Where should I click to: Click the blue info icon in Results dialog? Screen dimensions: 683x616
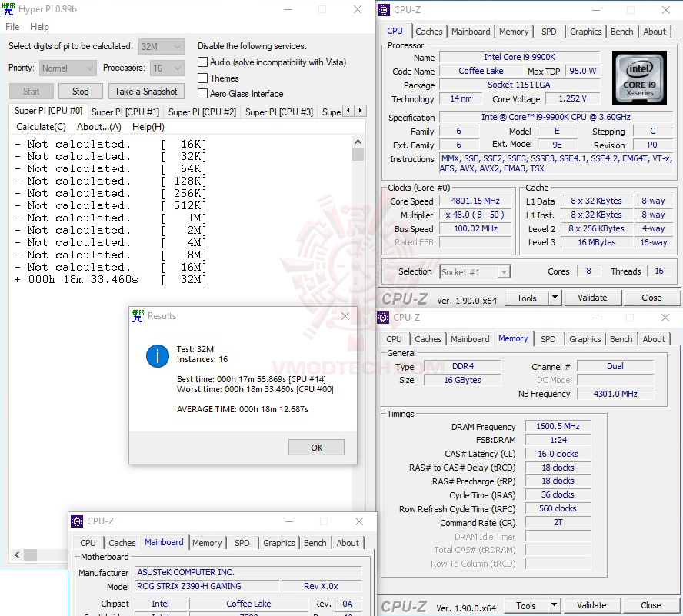click(x=157, y=356)
